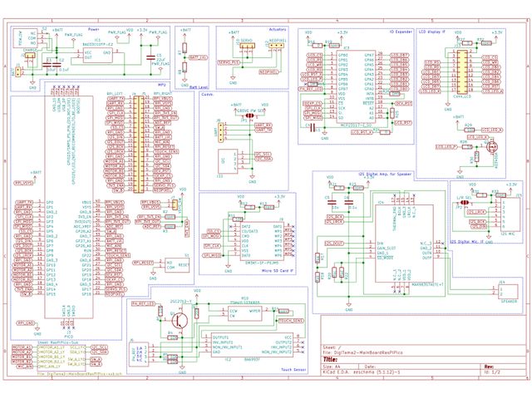Click the L/R SEL jumper

[x=465, y=201]
